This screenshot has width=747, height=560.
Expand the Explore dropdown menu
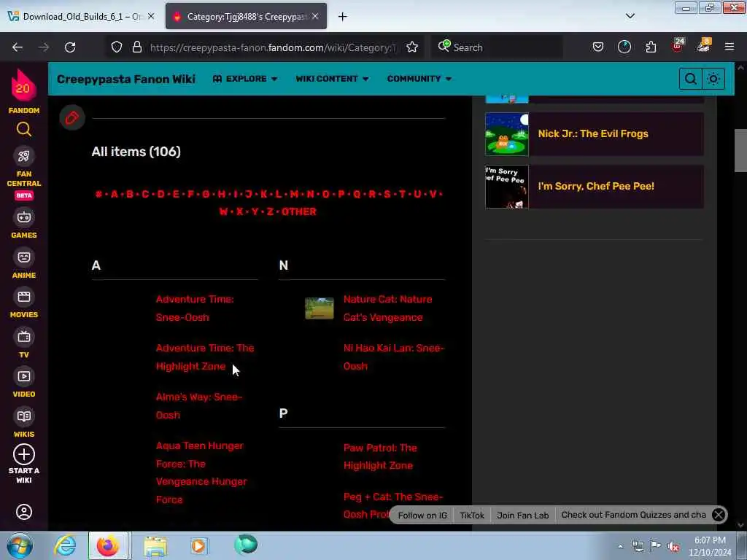coord(245,79)
